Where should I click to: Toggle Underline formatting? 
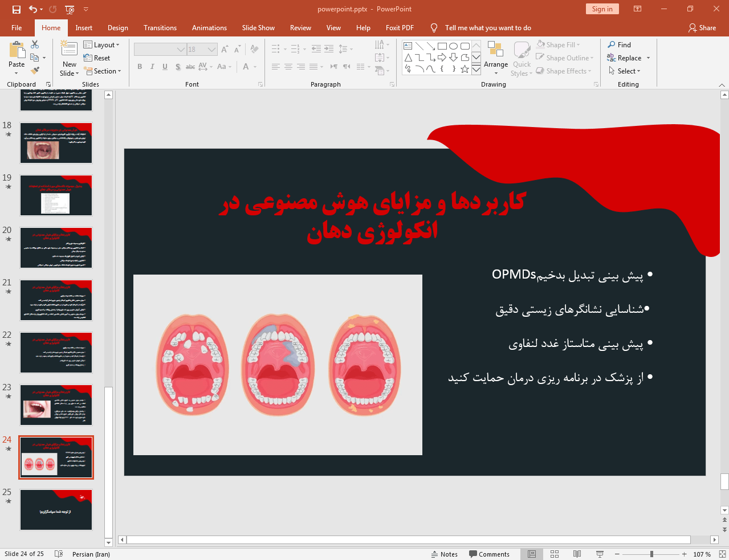click(165, 67)
